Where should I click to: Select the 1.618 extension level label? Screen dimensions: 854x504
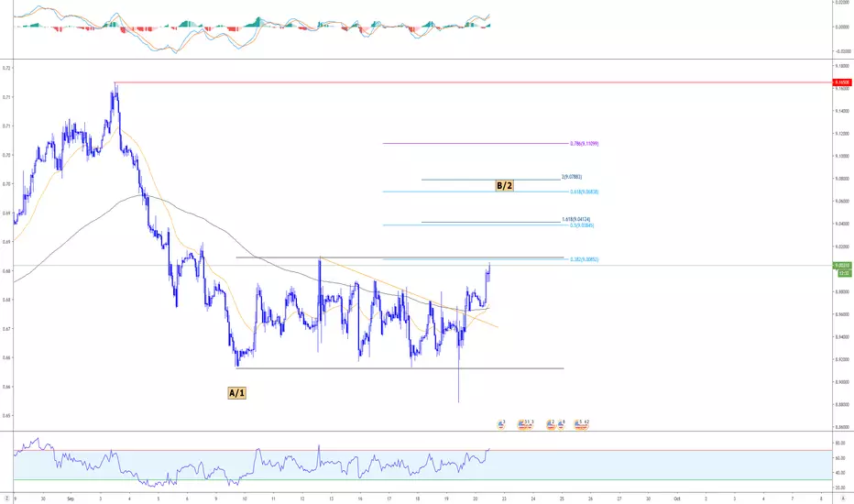[x=575, y=220]
